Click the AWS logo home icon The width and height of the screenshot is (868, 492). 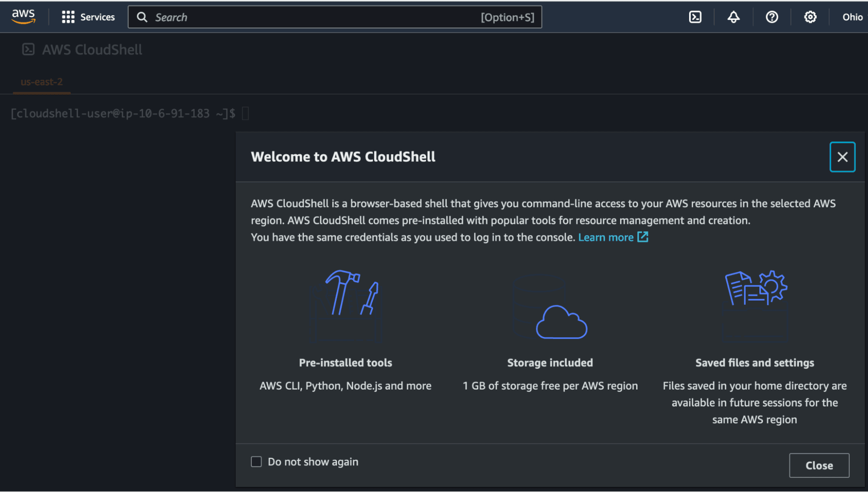23,17
